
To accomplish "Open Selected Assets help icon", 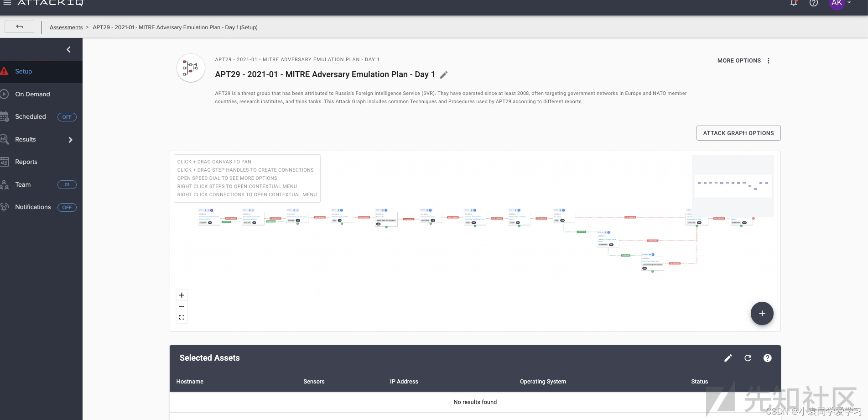I will [x=768, y=358].
